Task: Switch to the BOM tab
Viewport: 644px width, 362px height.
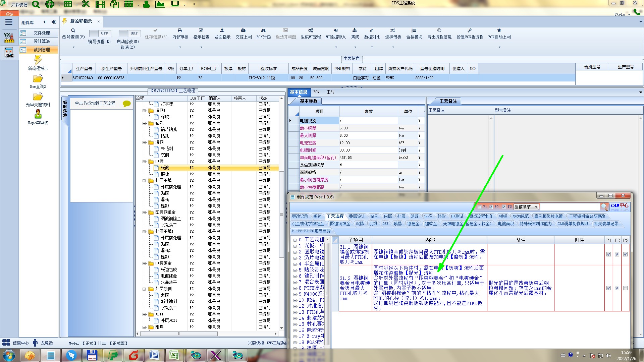Action: 316,92
